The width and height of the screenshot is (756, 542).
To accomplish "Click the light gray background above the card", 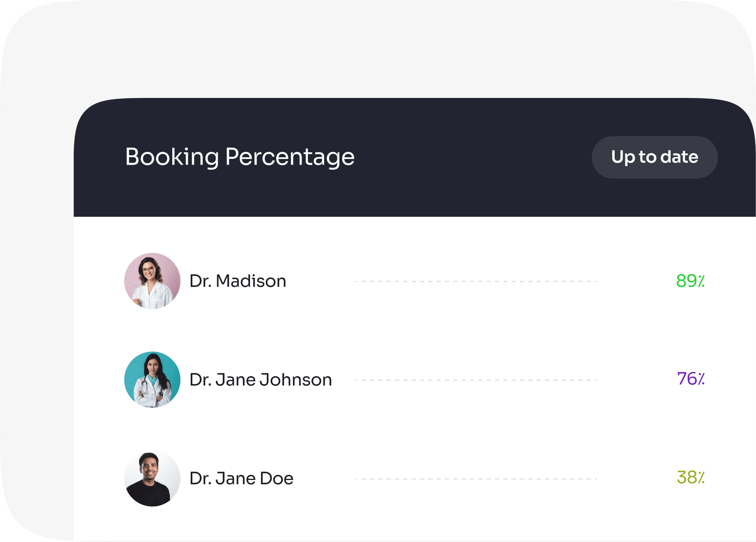I will tap(378, 47).
